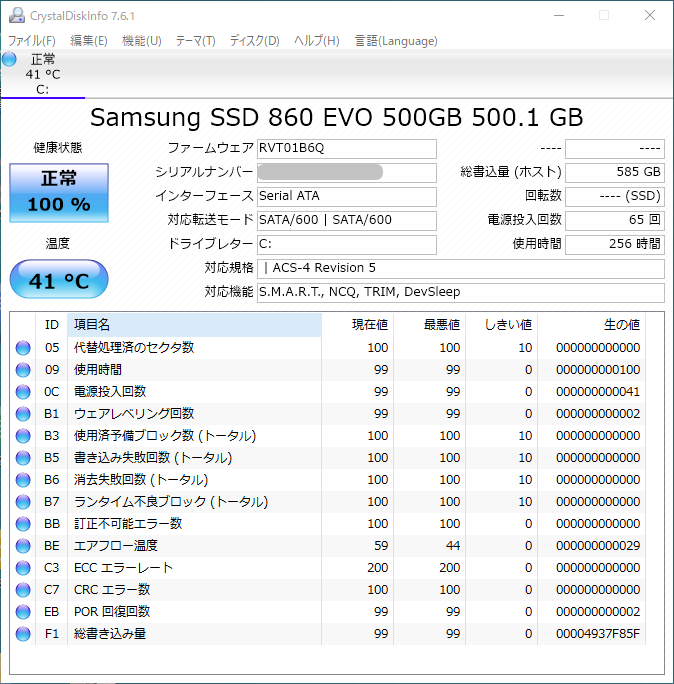Click status orb for row B1 ウェアレベリング回数
The height and width of the screenshot is (684, 674).
tap(23, 414)
